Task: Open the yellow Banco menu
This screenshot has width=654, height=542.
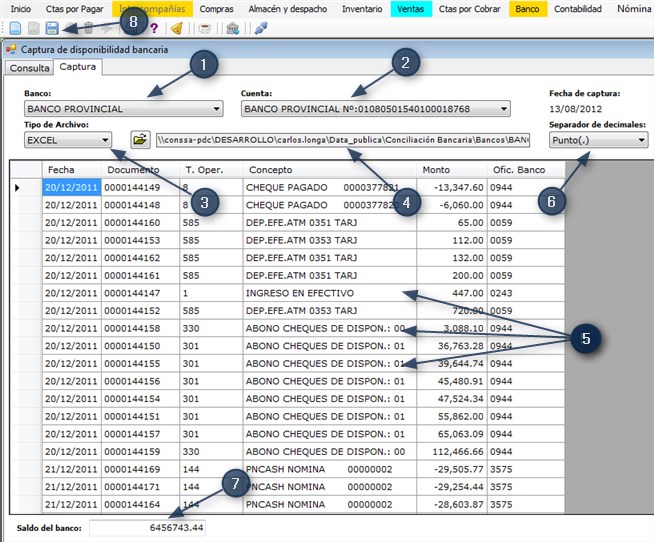Action: [527, 9]
